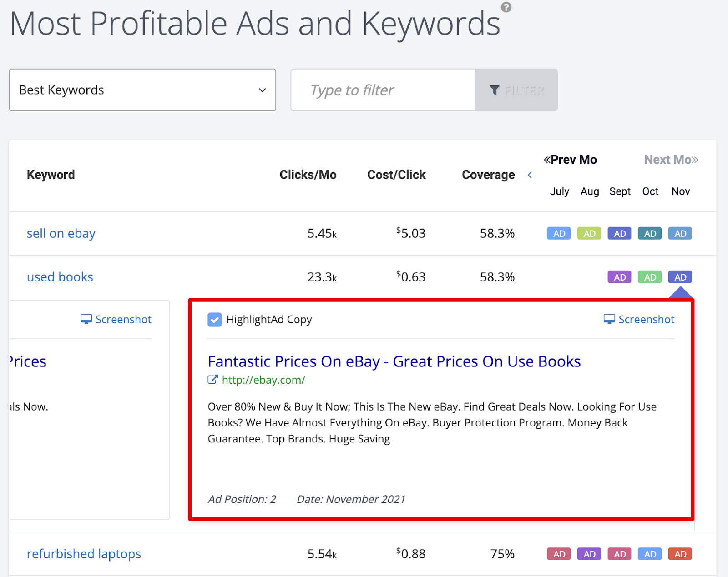Viewport: 728px width, 577px height.
Task: Open Screenshot link in the left ad panel
Action: point(116,320)
